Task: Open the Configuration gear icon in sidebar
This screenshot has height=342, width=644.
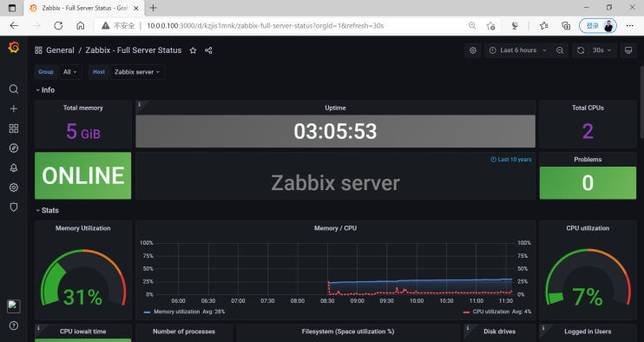Action: [14, 187]
